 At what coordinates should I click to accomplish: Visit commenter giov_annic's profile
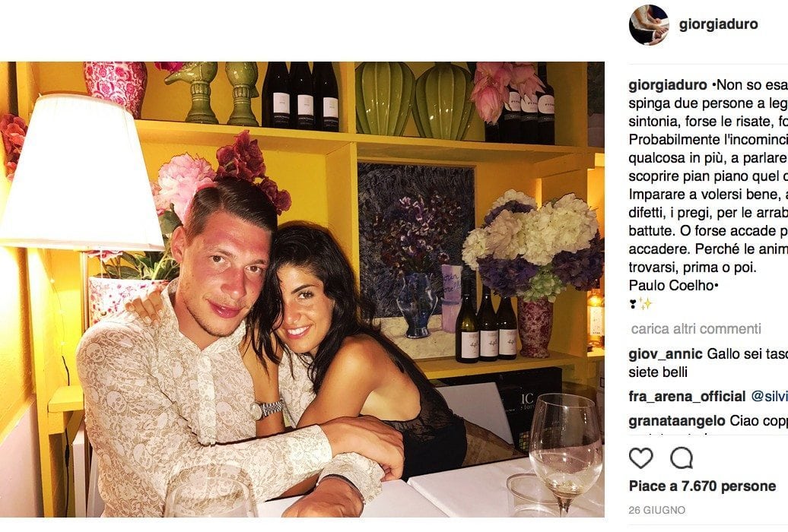[x=666, y=354]
